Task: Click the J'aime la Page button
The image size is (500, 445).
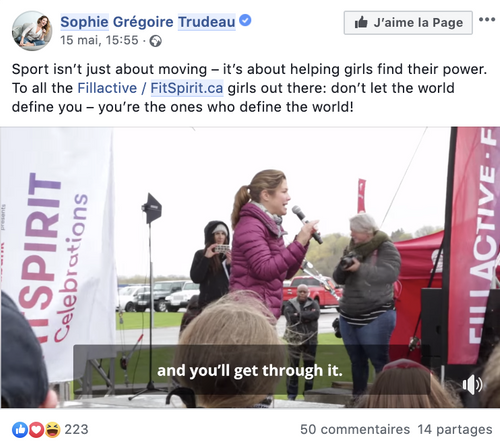Action: tap(408, 23)
